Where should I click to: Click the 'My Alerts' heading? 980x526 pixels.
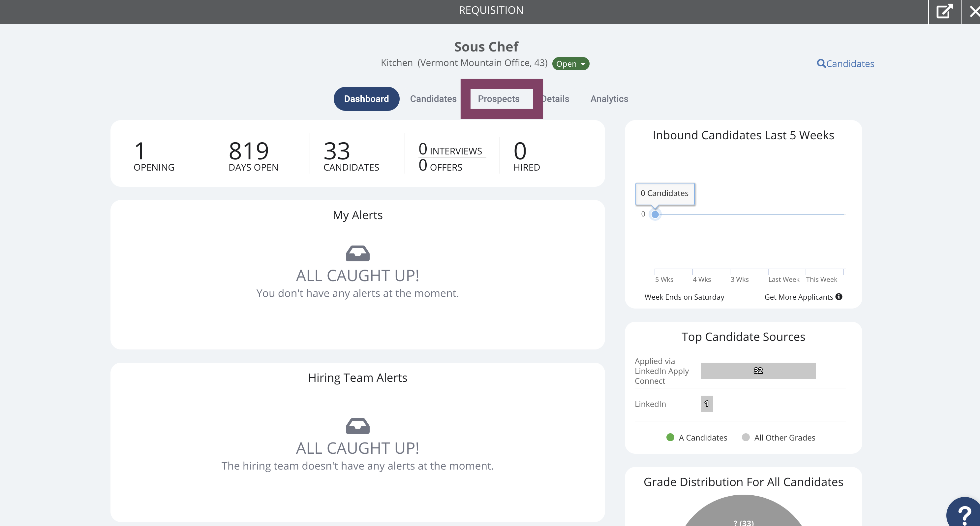[358, 215]
